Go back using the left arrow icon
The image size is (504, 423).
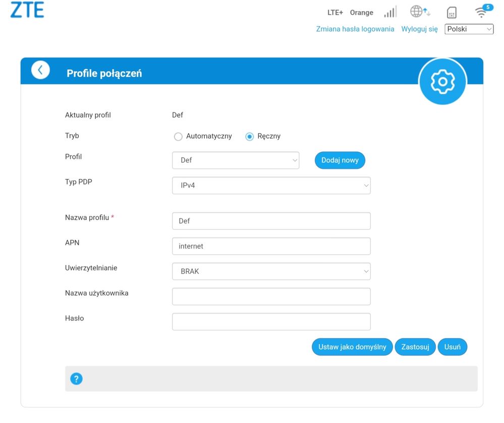pos(40,70)
